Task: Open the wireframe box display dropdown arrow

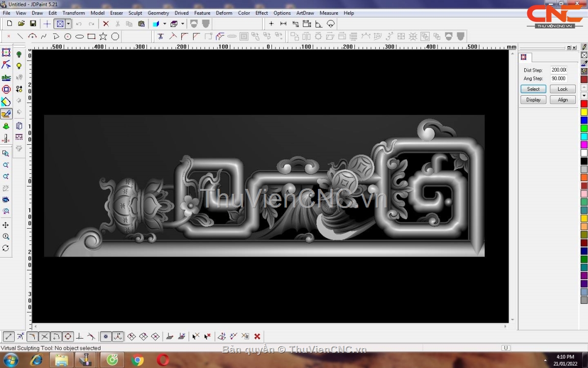Action: tap(183, 24)
